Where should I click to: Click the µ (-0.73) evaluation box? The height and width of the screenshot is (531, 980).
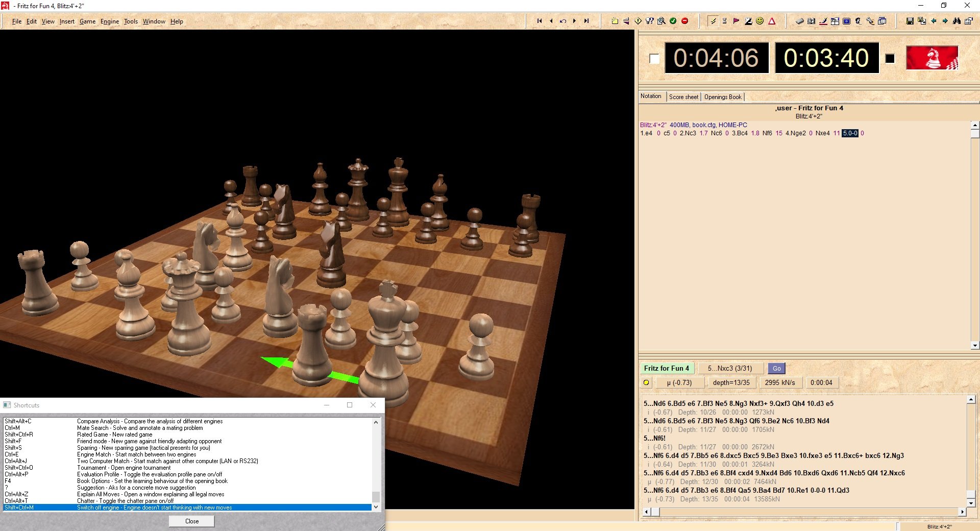tap(679, 382)
